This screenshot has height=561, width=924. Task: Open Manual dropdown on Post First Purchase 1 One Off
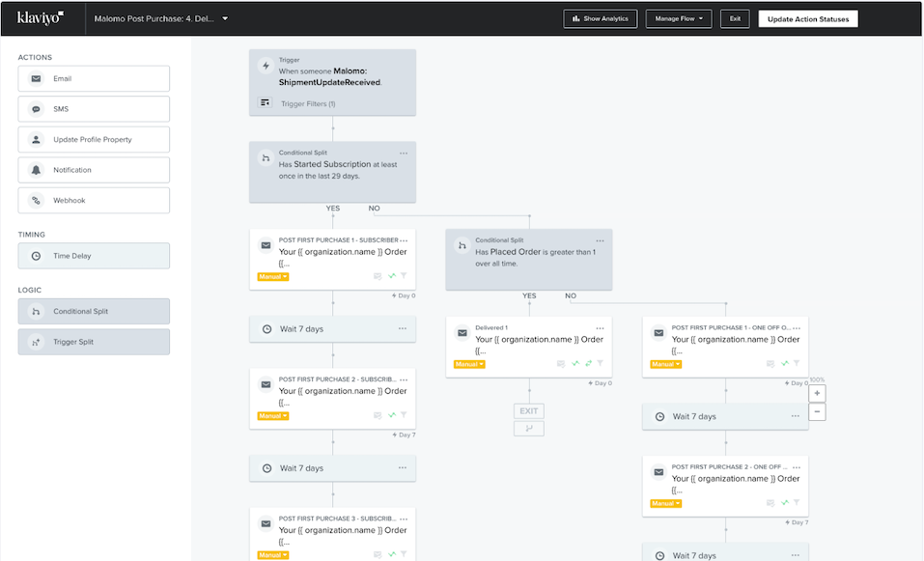(666, 364)
